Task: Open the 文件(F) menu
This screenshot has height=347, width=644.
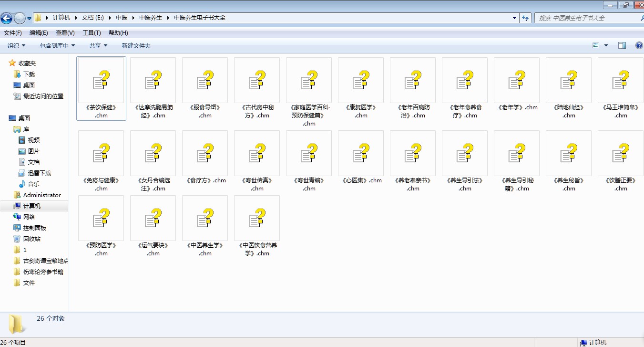Action: tap(13, 33)
